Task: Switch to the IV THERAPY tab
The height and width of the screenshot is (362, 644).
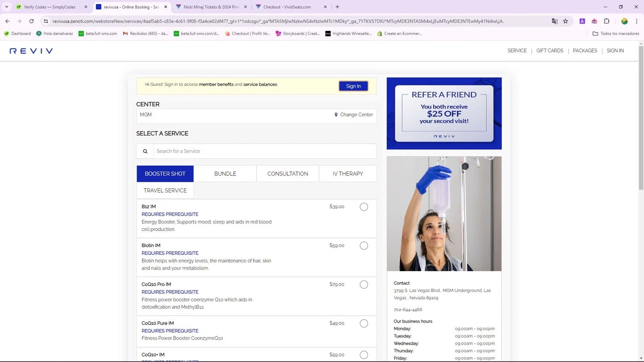Action: point(348,174)
